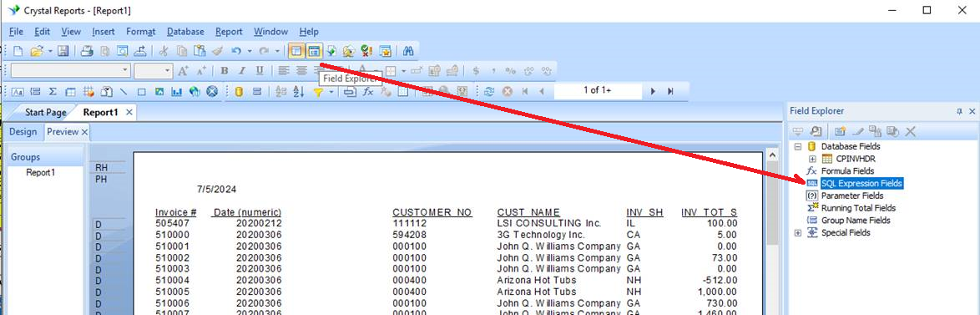The height and width of the screenshot is (315, 980).
Task: Insert Map globe icon
Action: [195, 91]
